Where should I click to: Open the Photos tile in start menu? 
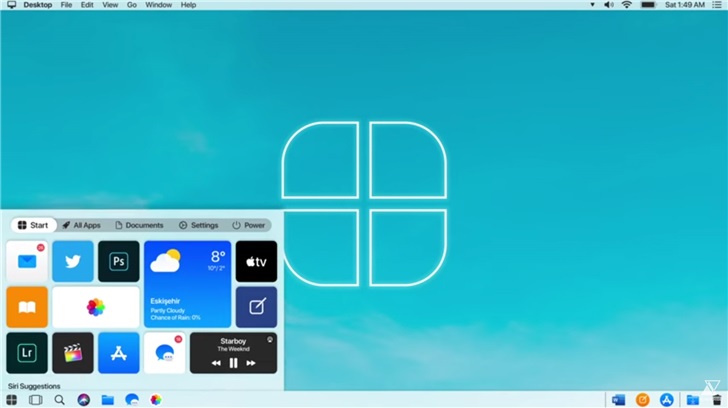tap(96, 307)
